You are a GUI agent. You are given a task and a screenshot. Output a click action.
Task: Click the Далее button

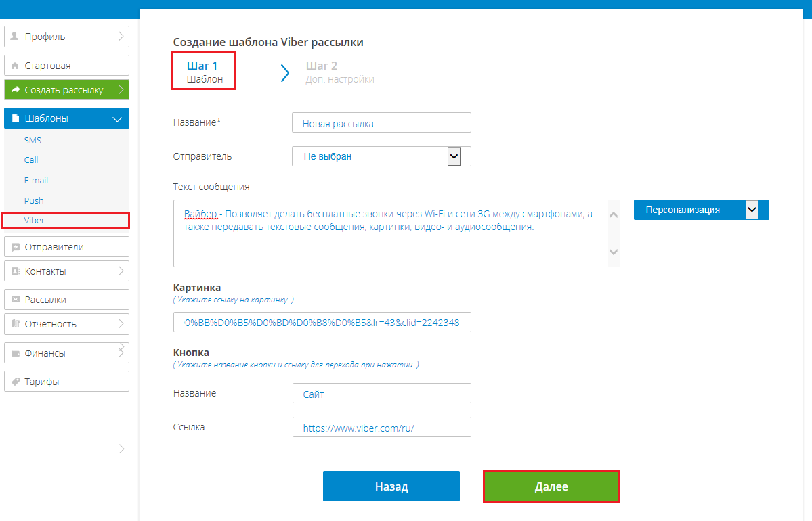551,486
